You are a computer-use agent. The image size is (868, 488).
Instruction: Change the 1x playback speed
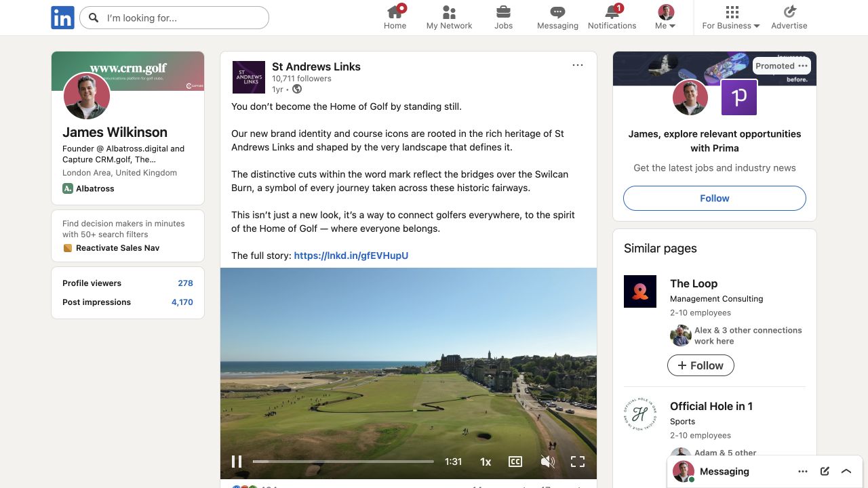point(486,462)
